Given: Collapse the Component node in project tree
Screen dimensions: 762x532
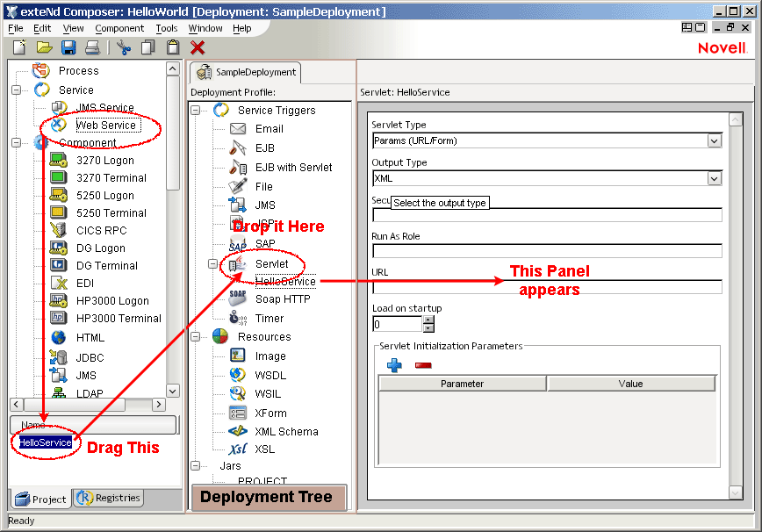Looking at the screenshot, I should pyautogui.click(x=16, y=142).
